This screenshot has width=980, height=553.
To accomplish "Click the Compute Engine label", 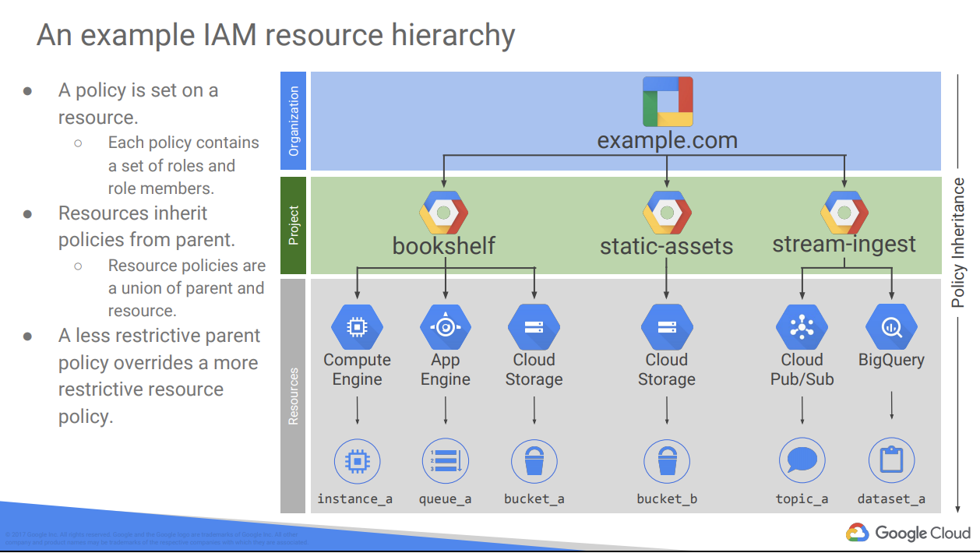I will point(357,370).
